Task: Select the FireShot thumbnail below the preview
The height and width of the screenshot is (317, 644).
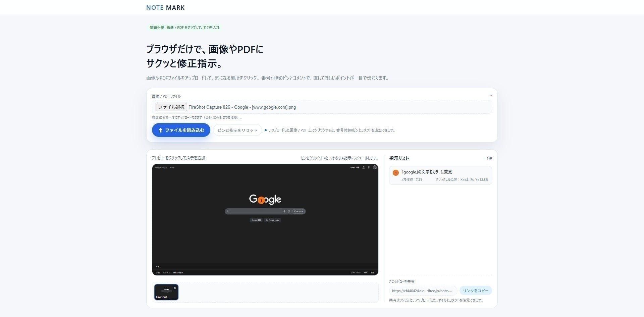Action: point(166,293)
